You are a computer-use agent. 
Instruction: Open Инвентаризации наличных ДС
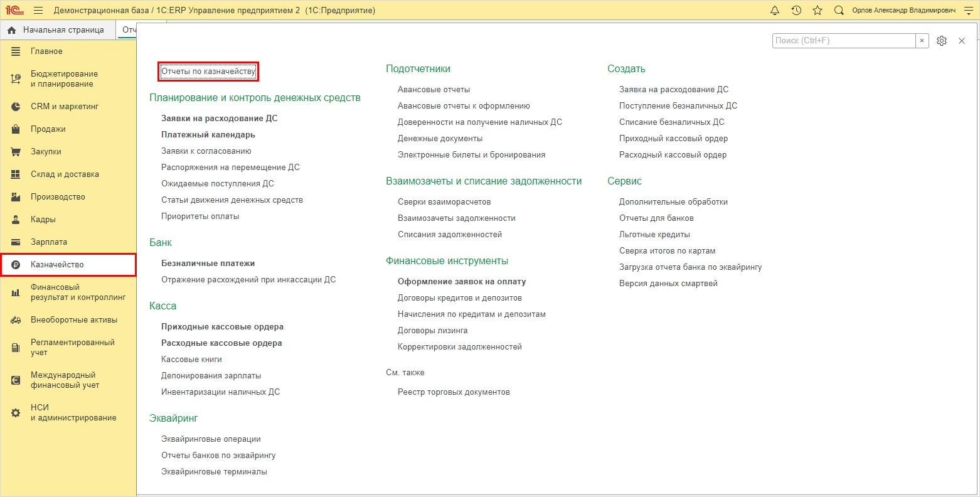click(x=220, y=392)
